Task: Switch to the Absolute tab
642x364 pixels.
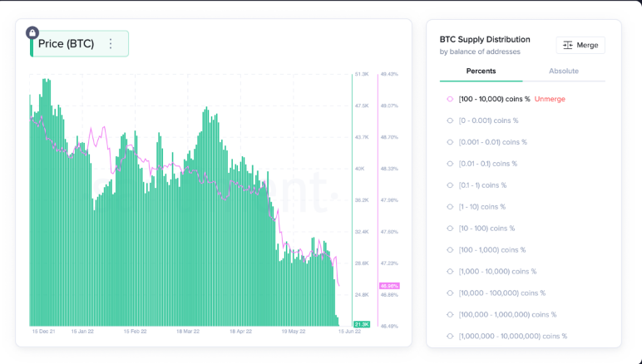Action: pos(563,71)
